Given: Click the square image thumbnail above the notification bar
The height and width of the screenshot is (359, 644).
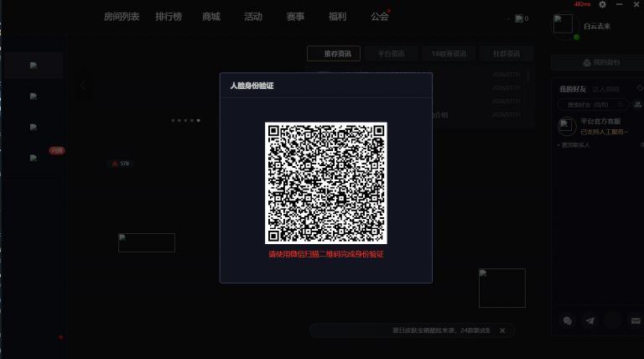Looking at the screenshot, I should (x=502, y=288).
